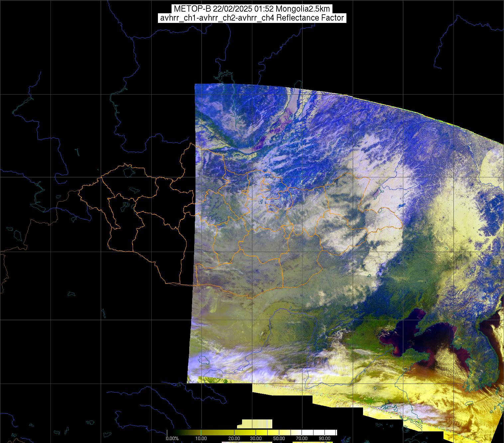Select the 50.00 label on the color scale
The height and width of the screenshot is (443, 504).
coord(279,438)
